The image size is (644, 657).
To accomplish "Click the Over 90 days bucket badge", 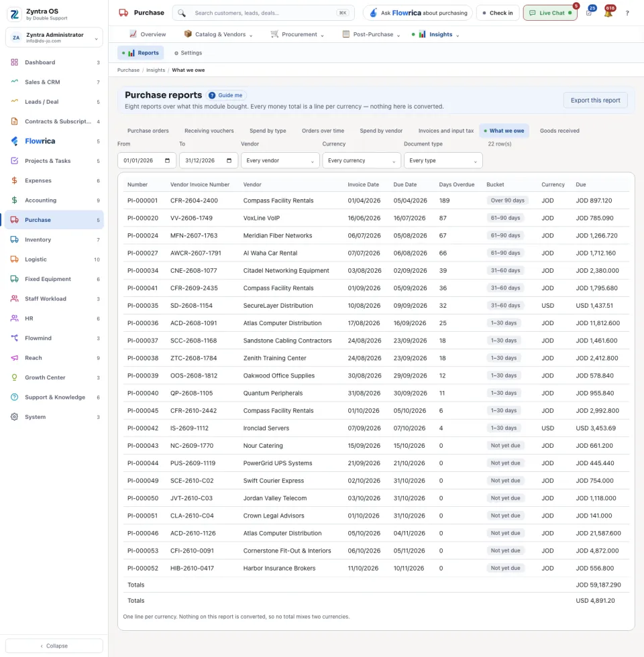I will tap(507, 200).
